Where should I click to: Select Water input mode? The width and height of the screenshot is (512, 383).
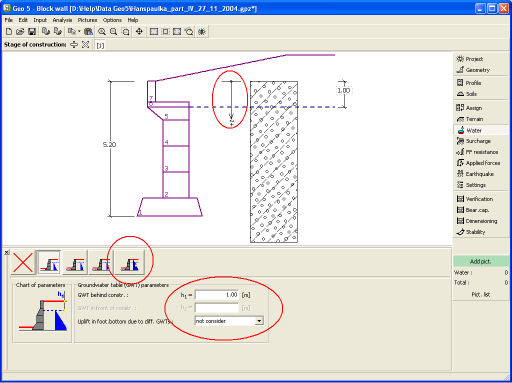pos(481,130)
